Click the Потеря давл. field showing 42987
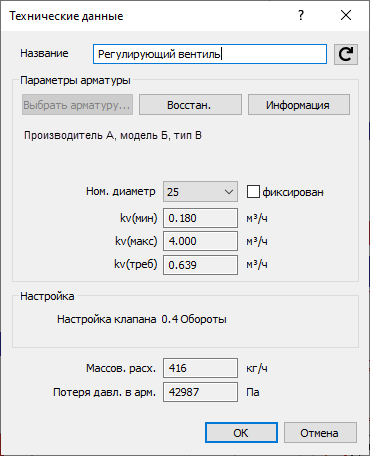The width and height of the screenshot is (370, 456). pyautogui.click(x=200, y=392)
